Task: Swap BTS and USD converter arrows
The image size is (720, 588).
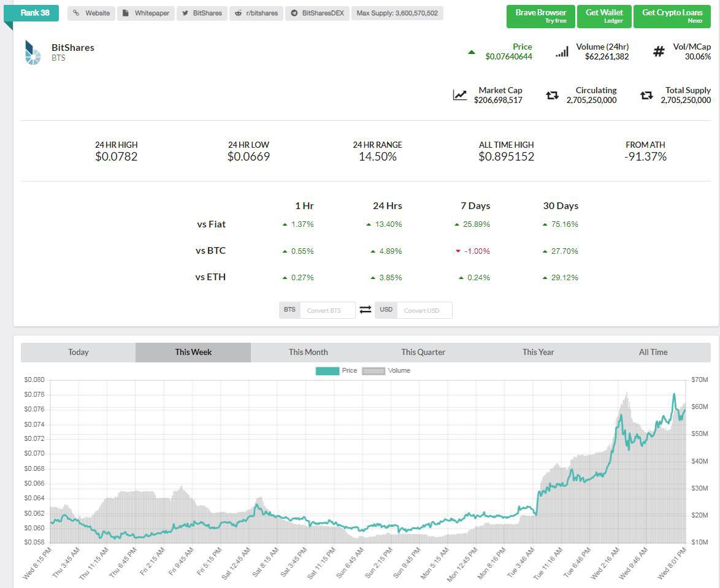Action: [x=365, y=310]
